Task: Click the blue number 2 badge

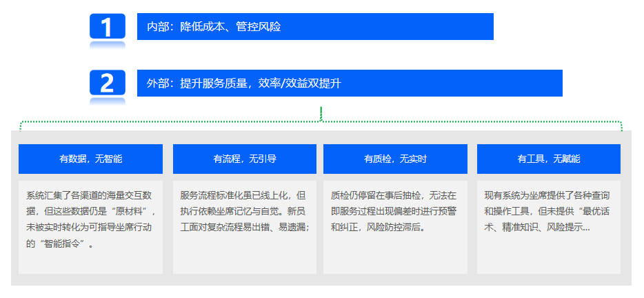Action: (107, 83)
